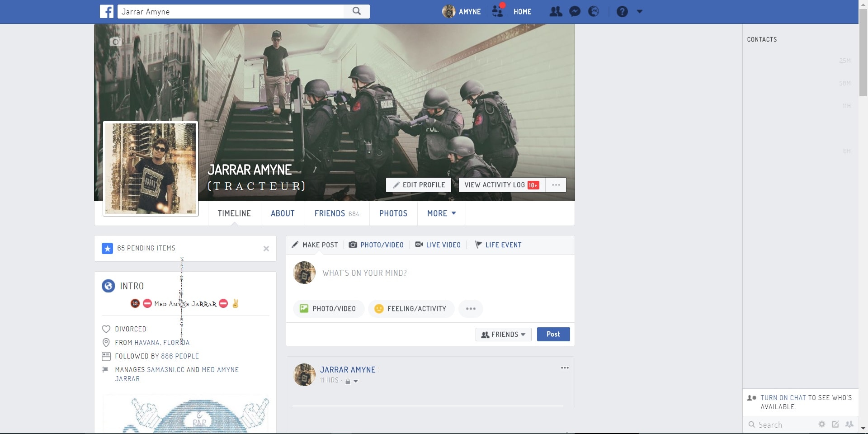Viewport: 868px width, 434px height.
Task: Click the page vertical scrollbar thumb
Action: click(x=863, y=52)
